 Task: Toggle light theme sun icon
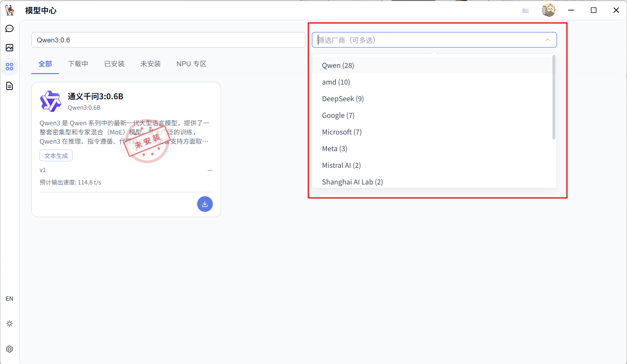pos(9,324)
